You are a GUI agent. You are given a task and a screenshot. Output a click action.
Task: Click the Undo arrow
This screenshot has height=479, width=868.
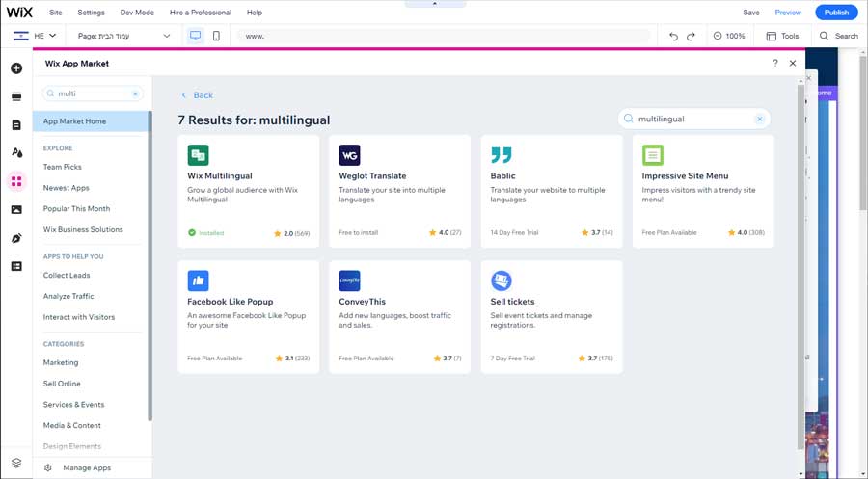tap(674, 36)
